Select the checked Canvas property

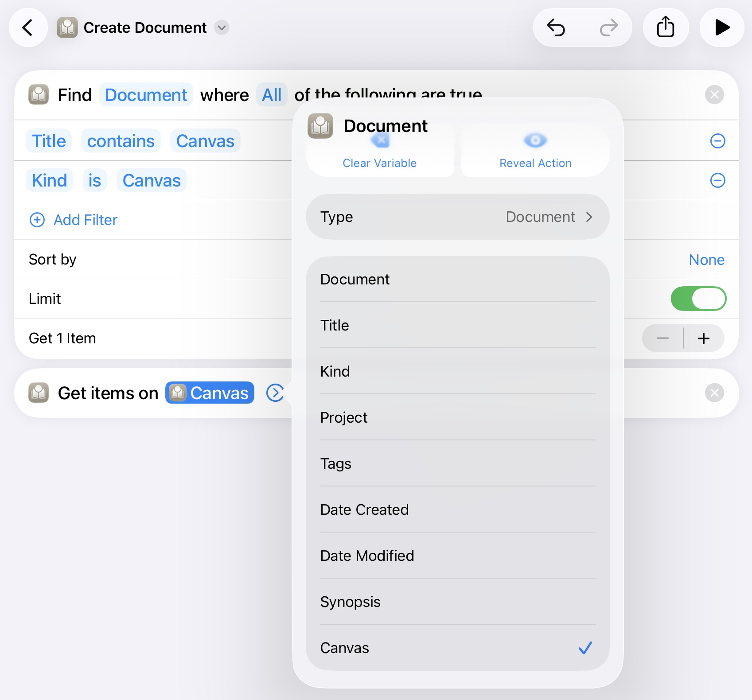click(457, 648)
